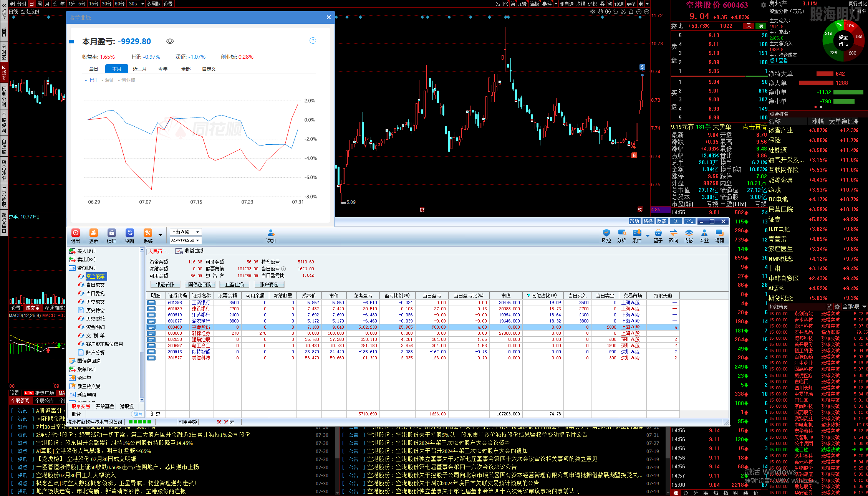Click 点击查看 link under 主力持仓成本
Viewport: 868px width, 496px height.
[x=779, y=60]
